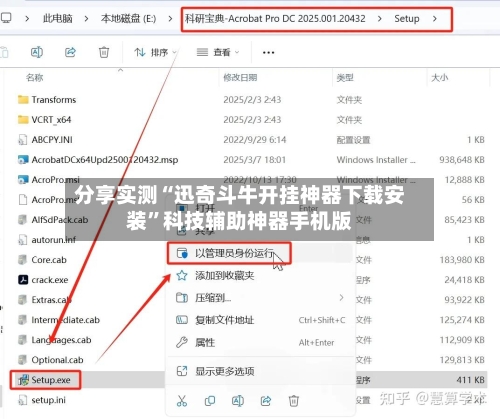Select the Transforms folder icon
500x419 pixels.
tap(23, 99)
